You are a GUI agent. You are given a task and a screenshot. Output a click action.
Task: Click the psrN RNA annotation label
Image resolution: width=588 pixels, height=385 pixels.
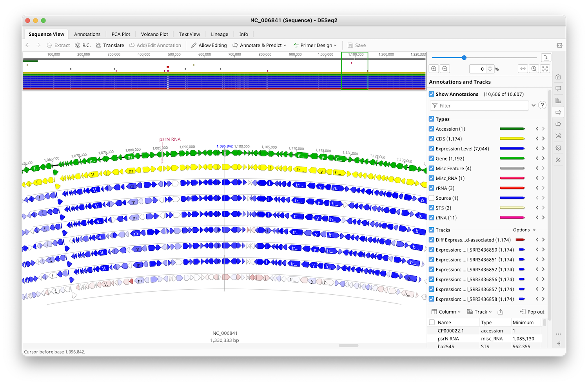(170, 139)
